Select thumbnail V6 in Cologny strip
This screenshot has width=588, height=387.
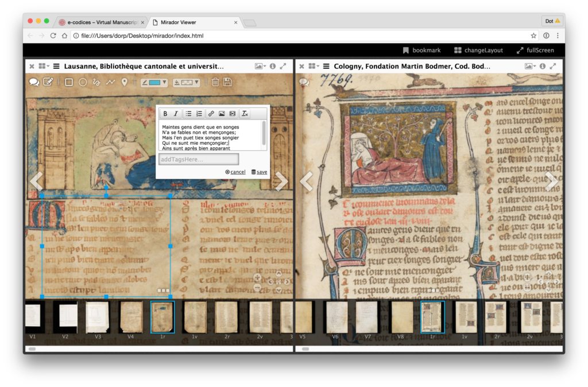[x=335, y=318]
